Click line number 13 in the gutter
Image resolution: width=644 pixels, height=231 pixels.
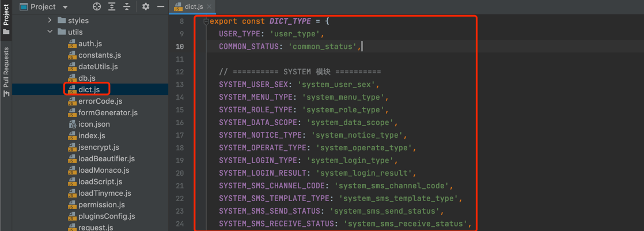(x=181, y=85)
